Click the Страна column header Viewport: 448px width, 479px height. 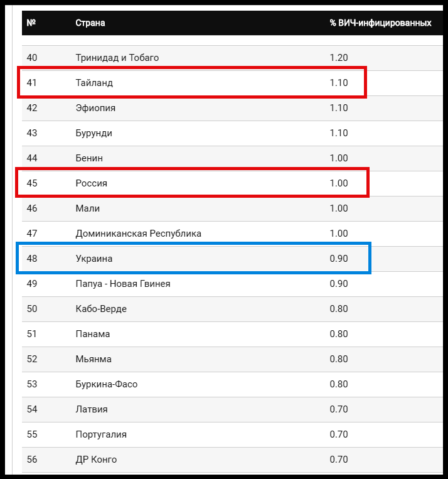pyautogui.click(x=90, y=23)
